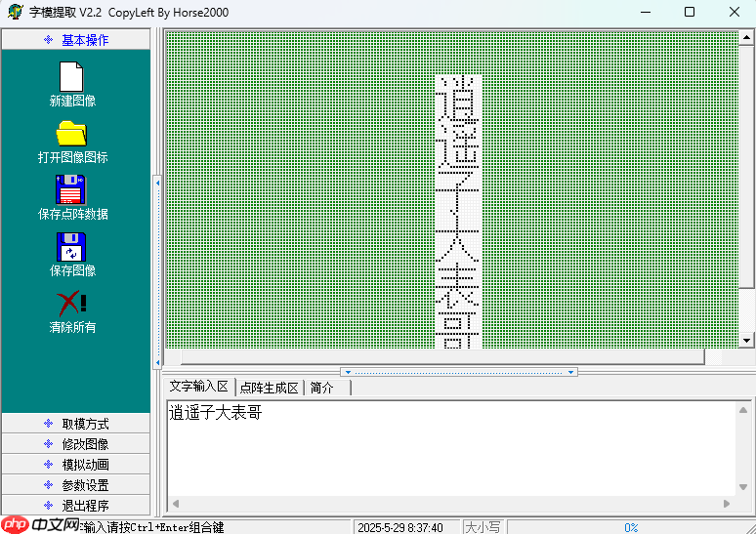Viewport: 756px width, 534px height.
Task: Open image icon file (打开图像图标)
Action: (72, 133)
